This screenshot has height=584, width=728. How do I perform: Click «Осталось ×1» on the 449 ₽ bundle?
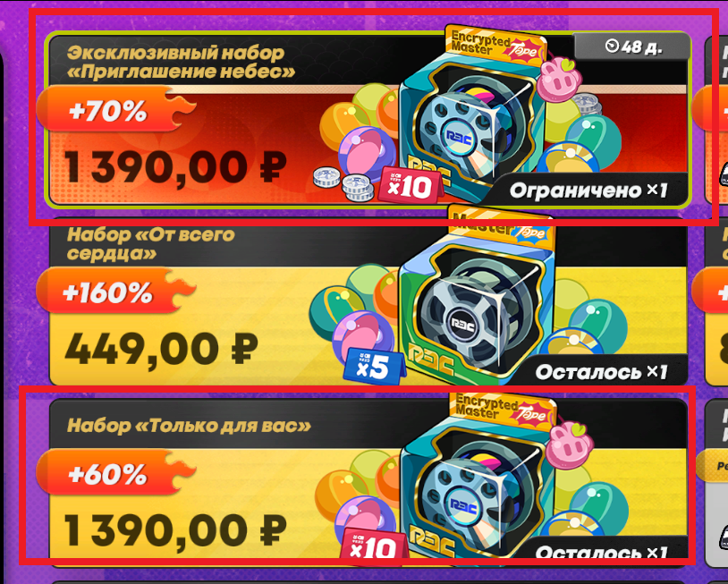pyautogui.click(x=601, y=372)
